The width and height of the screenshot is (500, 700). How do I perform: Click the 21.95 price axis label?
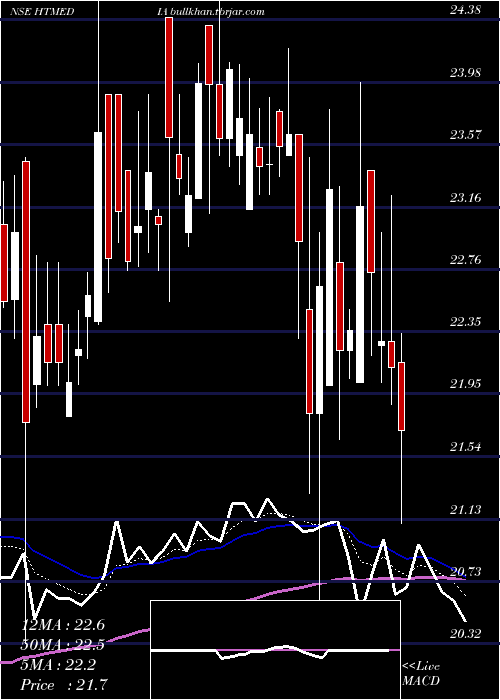465,383
